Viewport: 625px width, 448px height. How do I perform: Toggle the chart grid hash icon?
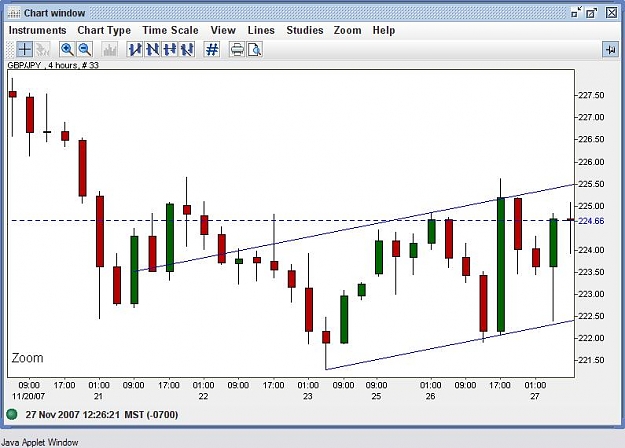(212, 49)
